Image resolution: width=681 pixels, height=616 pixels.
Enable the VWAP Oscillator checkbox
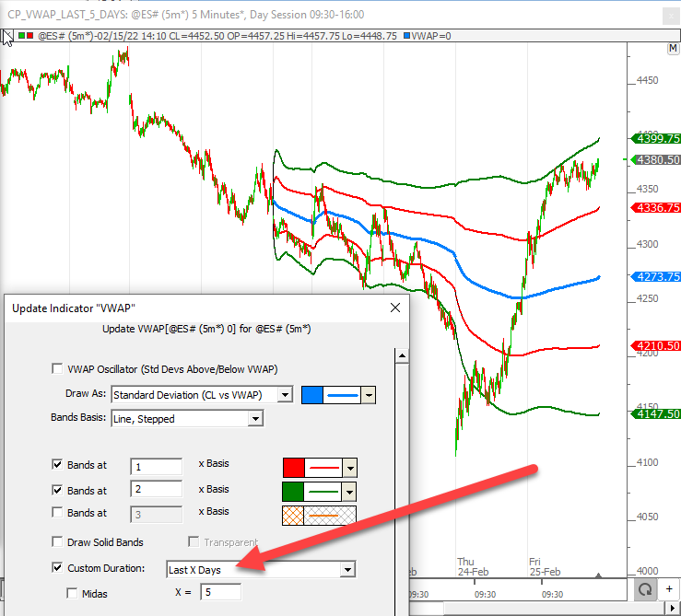[x=58, y=369]
